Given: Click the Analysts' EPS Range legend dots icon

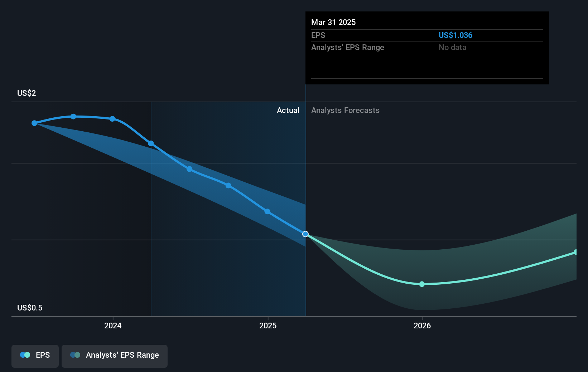Looking at the screenshot, I should [75, 355].
